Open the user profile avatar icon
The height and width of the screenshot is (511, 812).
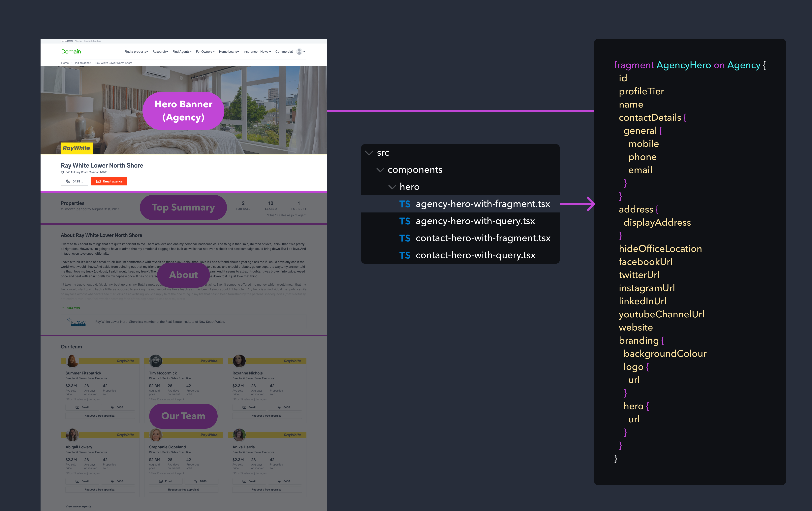coord(299,52)
